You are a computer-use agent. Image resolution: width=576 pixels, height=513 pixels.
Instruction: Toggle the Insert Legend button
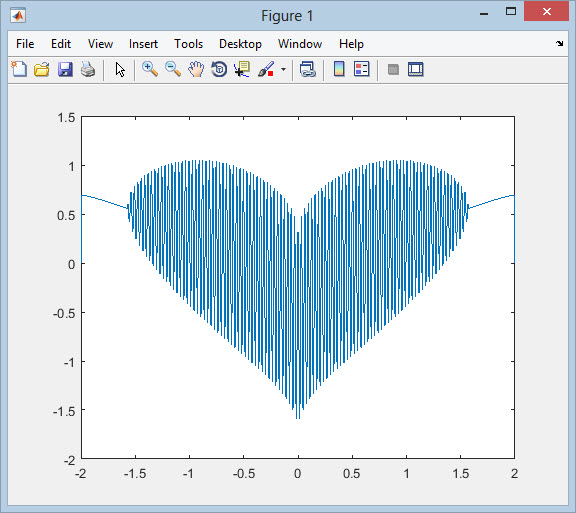point(361,69)
